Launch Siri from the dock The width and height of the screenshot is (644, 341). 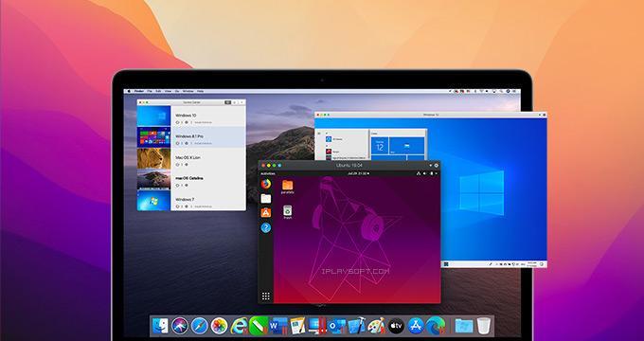(180, 326)
